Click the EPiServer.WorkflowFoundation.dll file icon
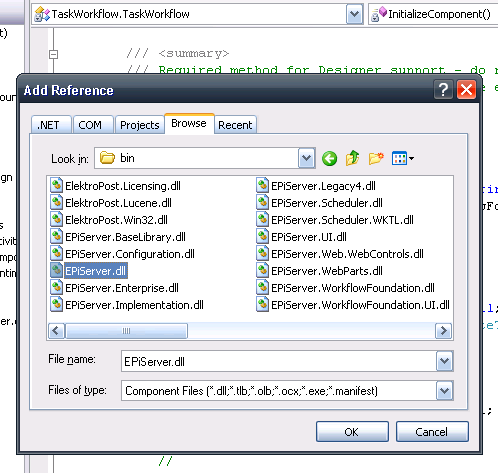The image size is (498, 473). coord(262,287)
